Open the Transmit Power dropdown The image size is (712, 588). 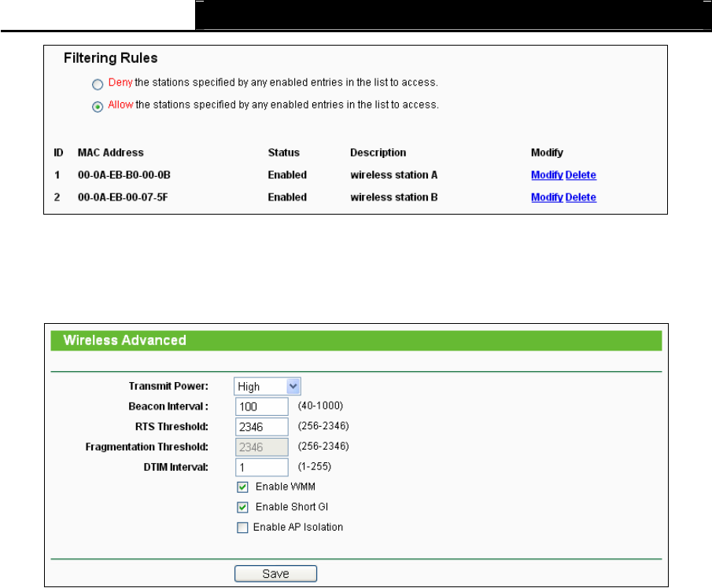(267, 387)
